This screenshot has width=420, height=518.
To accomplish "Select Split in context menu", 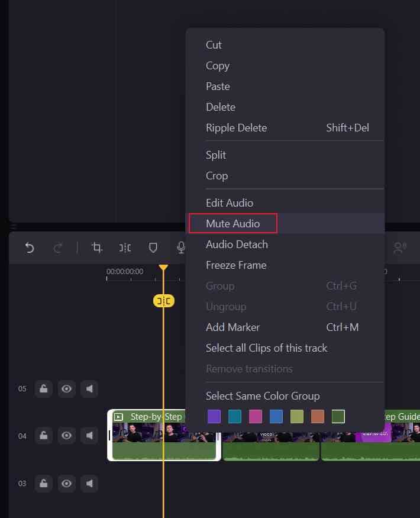I will pyautogui.click(x=285, y=155).
